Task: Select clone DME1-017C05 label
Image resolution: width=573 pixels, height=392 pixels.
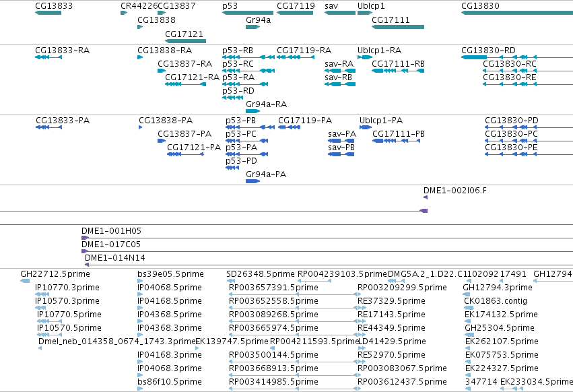Action: (x=110, y=244)
